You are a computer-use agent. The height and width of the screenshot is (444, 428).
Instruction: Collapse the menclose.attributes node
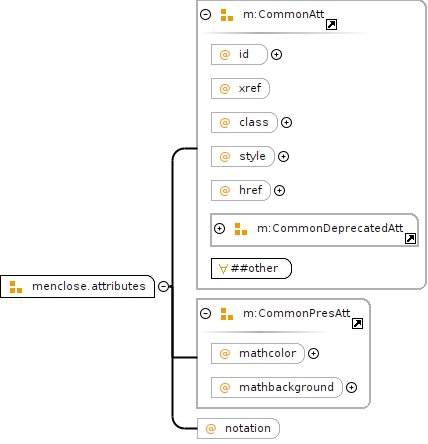(163, 286)
